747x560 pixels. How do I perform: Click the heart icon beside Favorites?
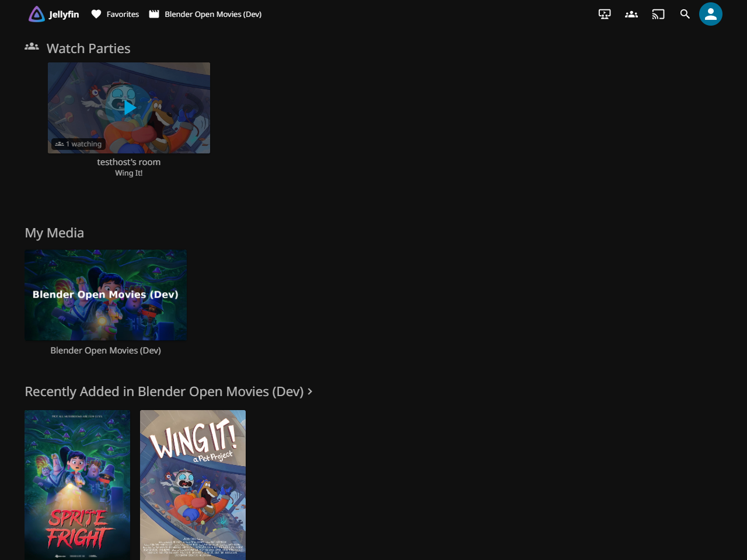click(96, 14)
